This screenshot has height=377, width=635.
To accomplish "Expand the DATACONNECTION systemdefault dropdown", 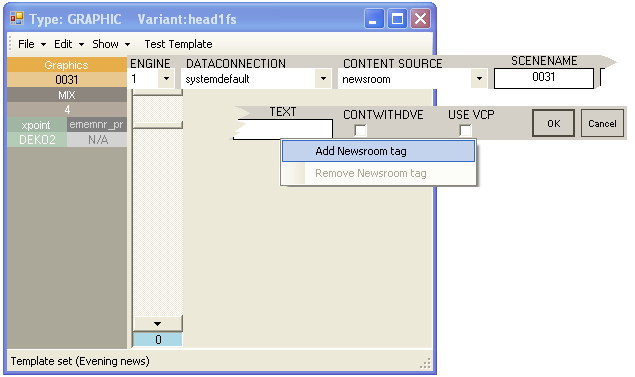I will tap(323, 79).
